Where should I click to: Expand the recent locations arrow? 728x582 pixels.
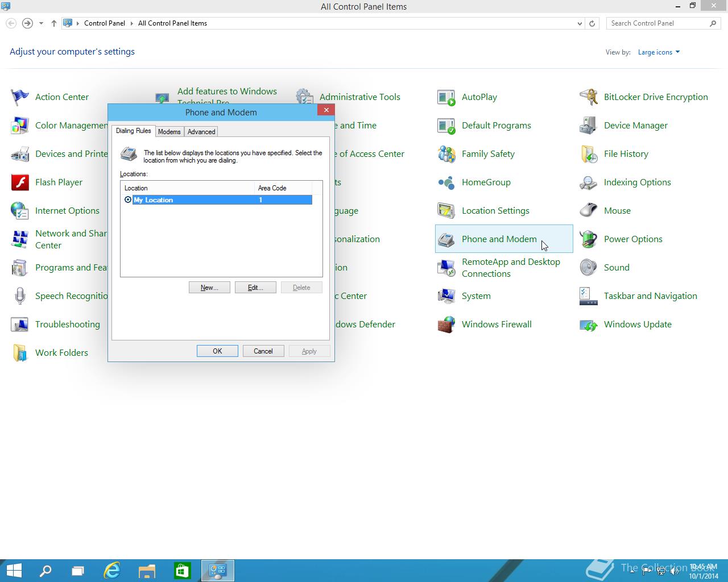pyautogui.click(x=41, y=23)
